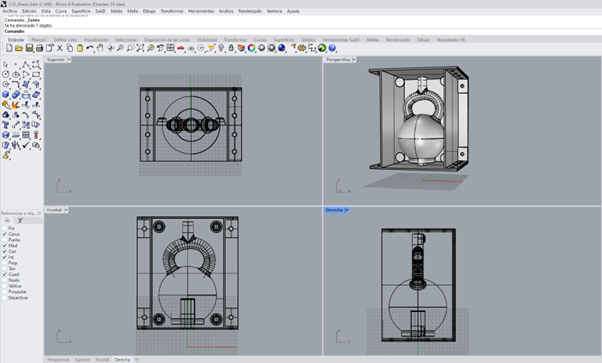The image size is (602, 363).
Task: Select the Rectangle tool
Action: click(36, 74)
